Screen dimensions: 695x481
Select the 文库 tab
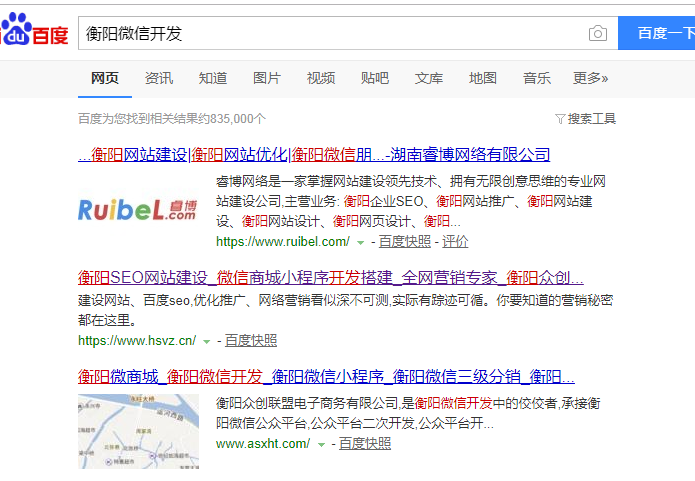429,78
